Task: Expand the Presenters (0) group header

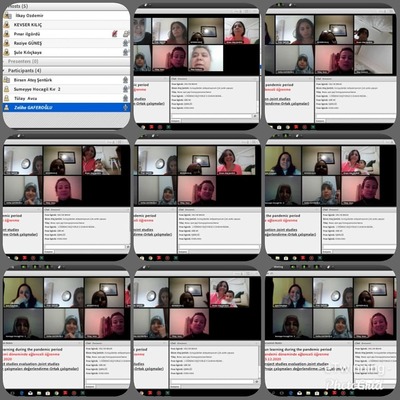Action: pos(66,62)
